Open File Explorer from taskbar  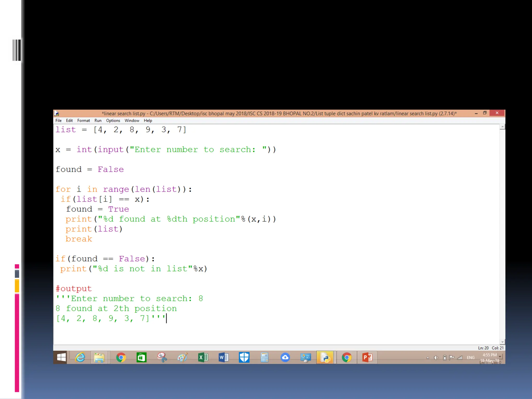click(x=99, y=358)
